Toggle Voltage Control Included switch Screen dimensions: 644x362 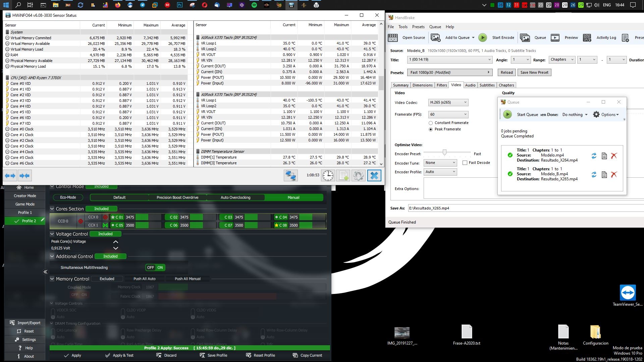(105, 234)
